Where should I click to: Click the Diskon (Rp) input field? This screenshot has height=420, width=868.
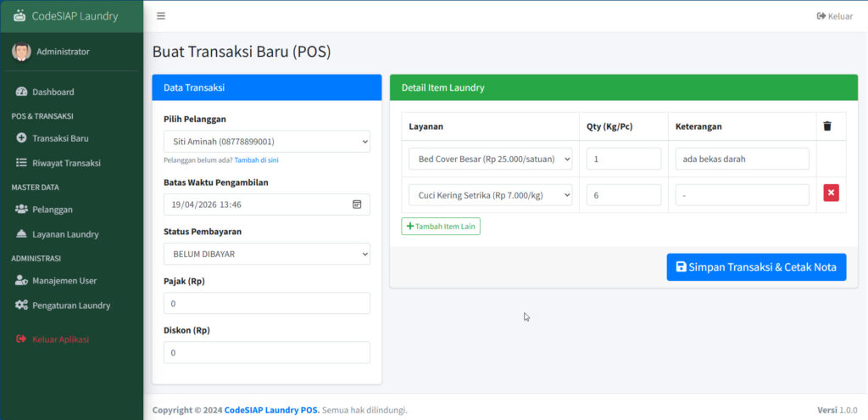[266, 352]
